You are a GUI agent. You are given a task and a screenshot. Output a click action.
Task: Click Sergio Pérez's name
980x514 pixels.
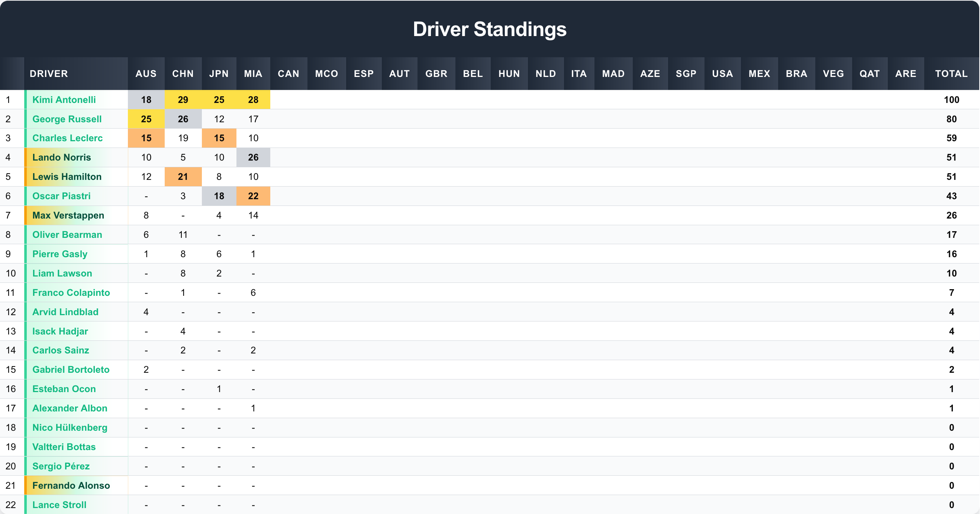click(x=61, y=466)
